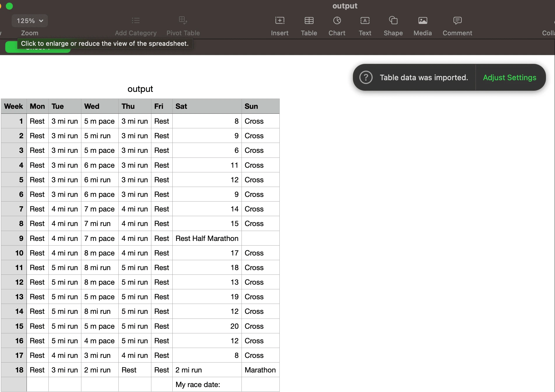
Task: Select the Sun column header
Action: pos(260,106)
